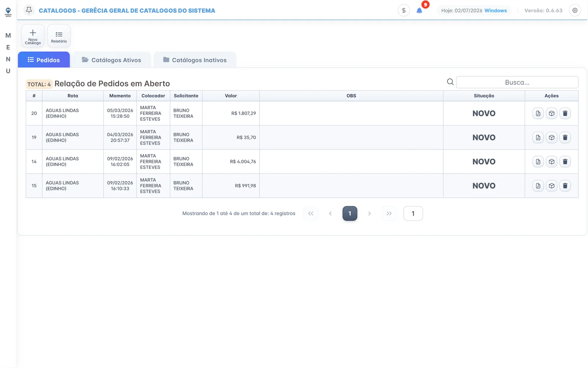Open the PDF document for order 15
Image resolution: width=588 pixels, height=368 pixels.
pos(538,186)
